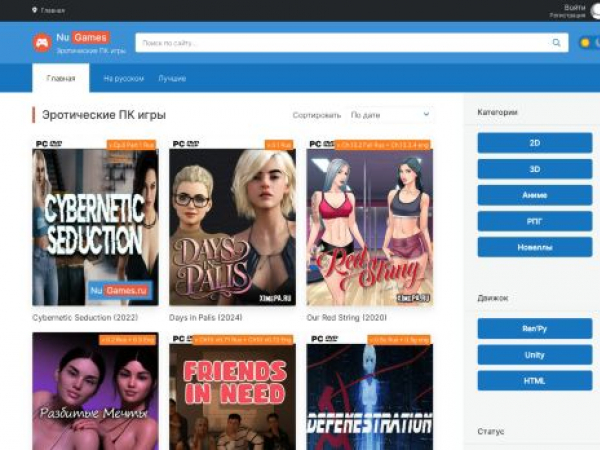The image size is (600, 450).
Task: Click the PC DVD icon above Cybernetic Seduction
Action: (49, 144)
